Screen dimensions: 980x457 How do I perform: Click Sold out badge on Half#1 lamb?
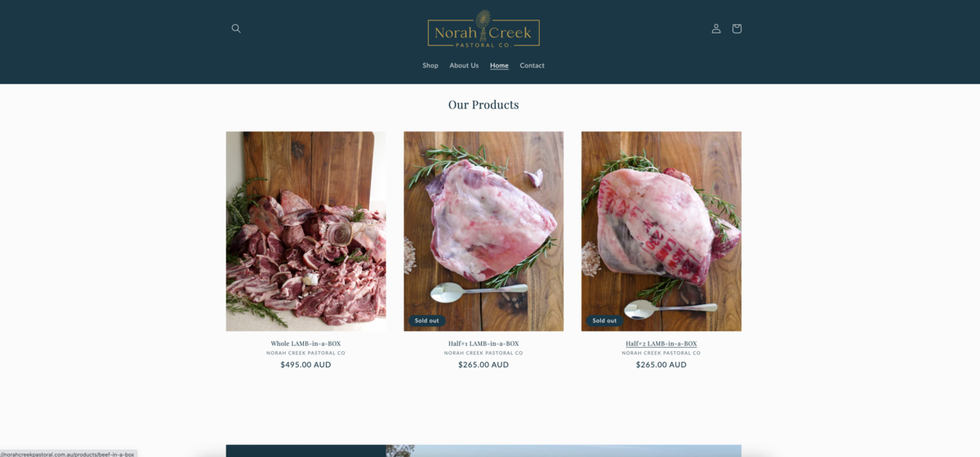(x=426, y=321)
